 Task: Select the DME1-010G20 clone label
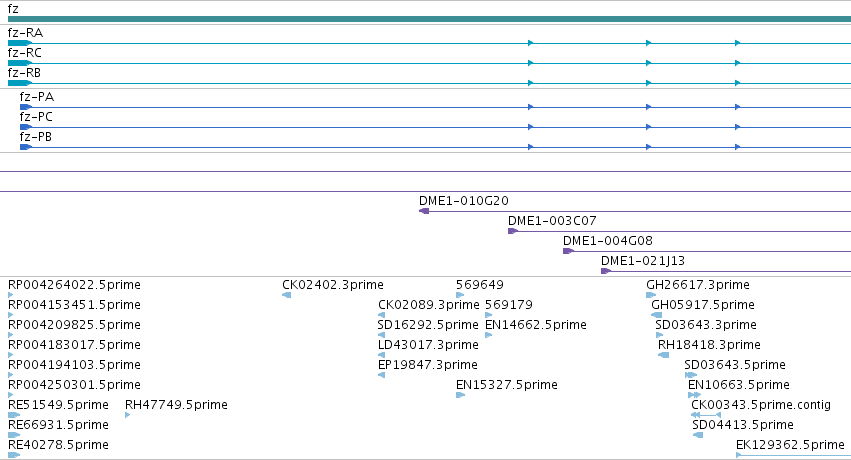pyautogui.click(x=464, y=201)
